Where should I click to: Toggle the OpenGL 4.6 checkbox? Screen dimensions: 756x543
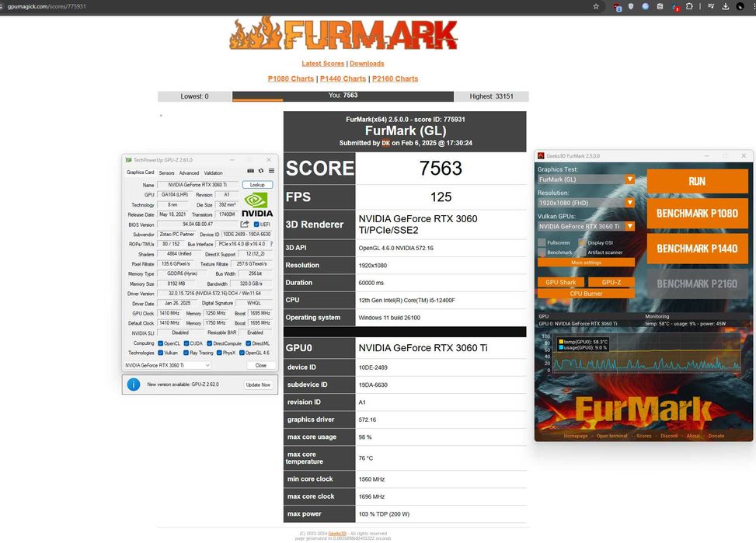[x=242, y=353]
